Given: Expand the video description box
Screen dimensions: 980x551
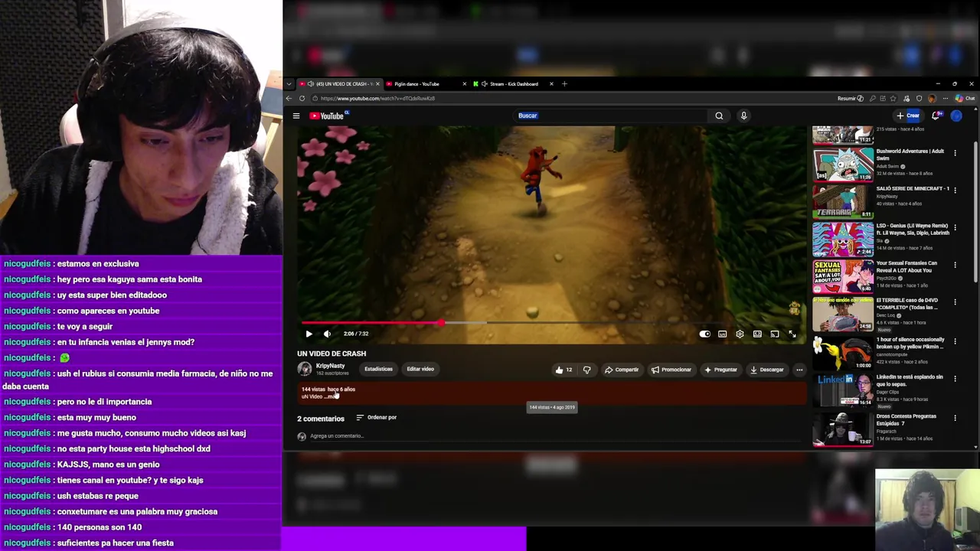Looking at the screenshot, I should pos(551,393).
